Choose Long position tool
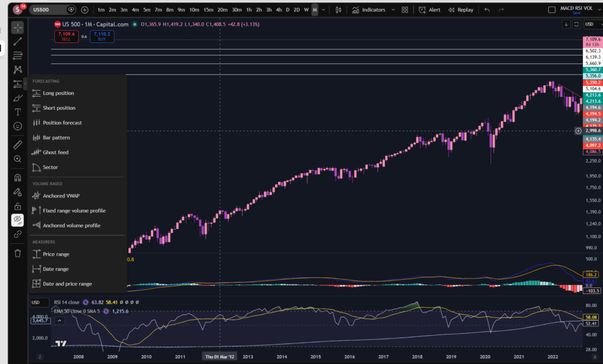This screenshot has width=603, height=364. click(x=77, y=93)
